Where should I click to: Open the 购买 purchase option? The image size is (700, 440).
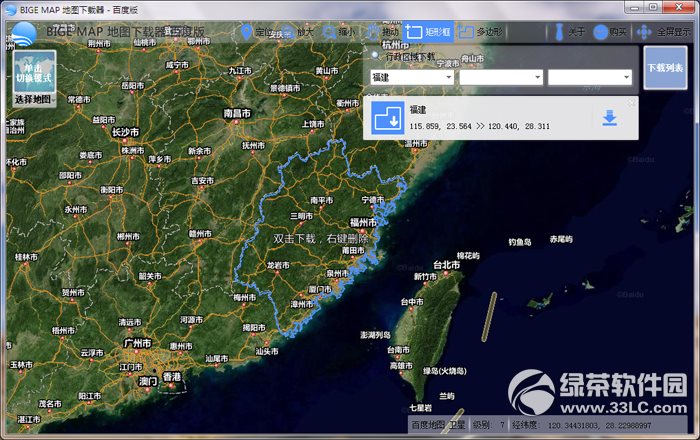click(610, 32)
